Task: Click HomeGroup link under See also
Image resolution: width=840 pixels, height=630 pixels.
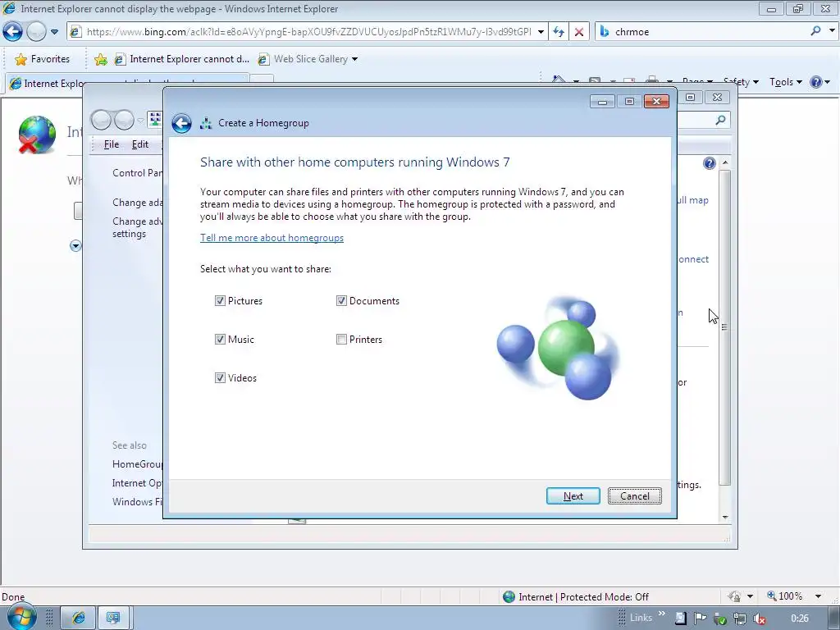Action: [137, 464]
